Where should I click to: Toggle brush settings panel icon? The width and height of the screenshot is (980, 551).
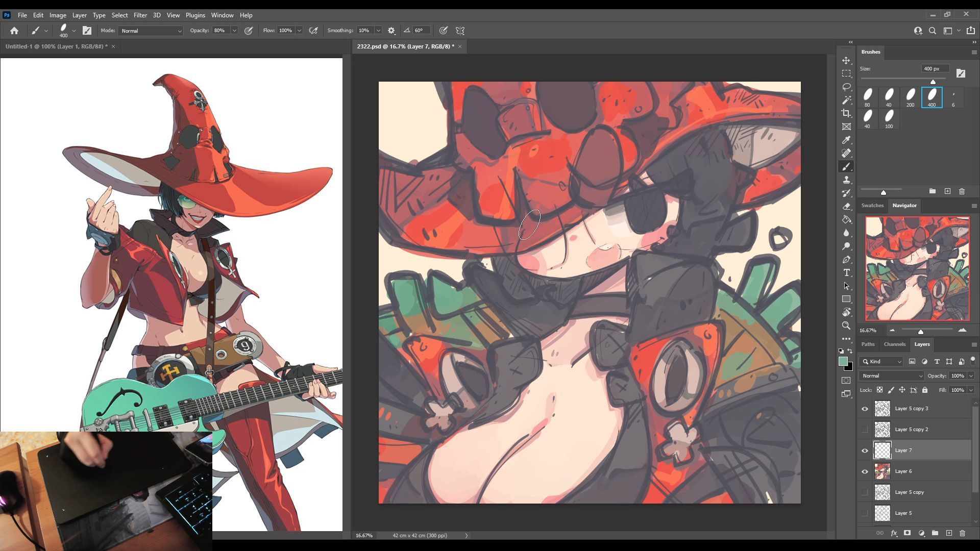point(87,31)
